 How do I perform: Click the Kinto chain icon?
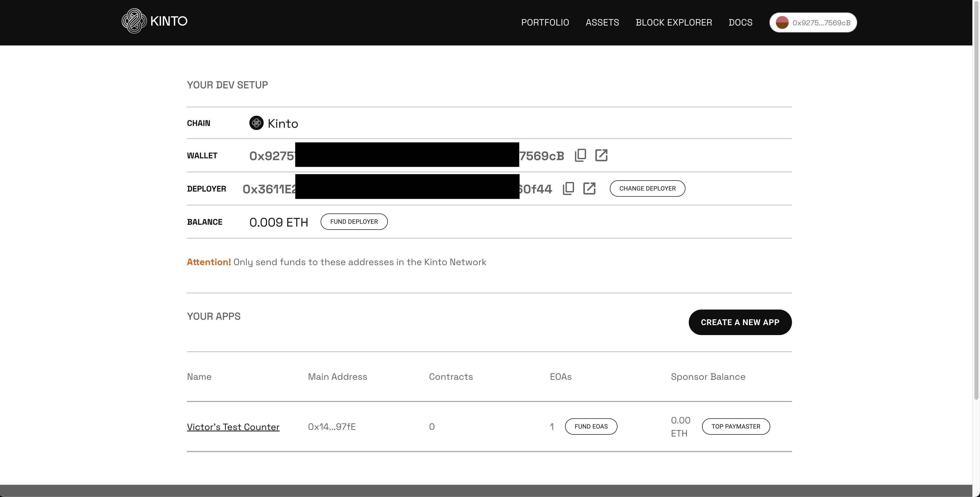(256, 123)
